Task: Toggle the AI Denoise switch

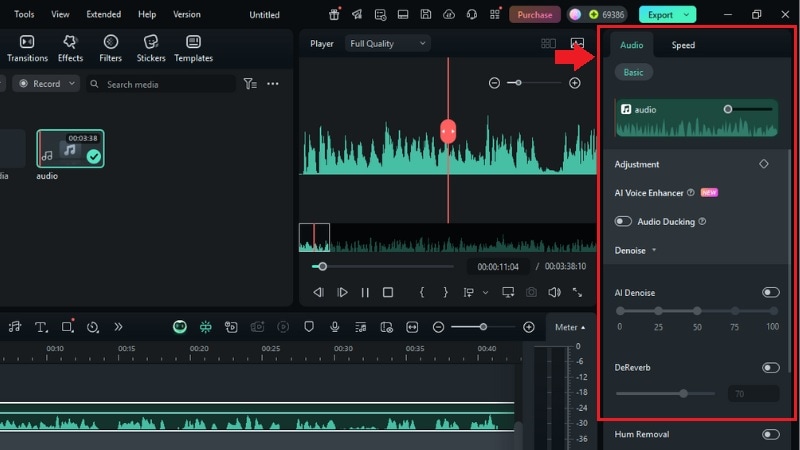Action: (x=770, y=292)
